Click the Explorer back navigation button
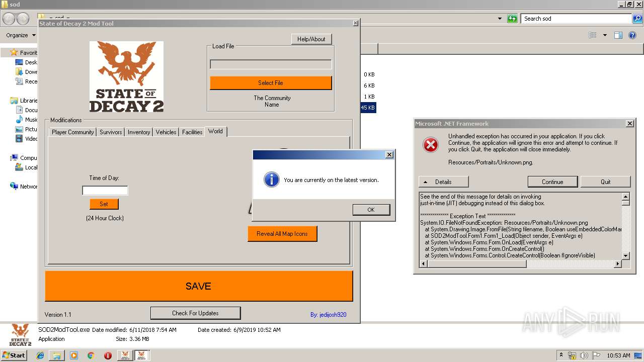The height and width of the screenshot is (362, 644). tap(9, 19)
